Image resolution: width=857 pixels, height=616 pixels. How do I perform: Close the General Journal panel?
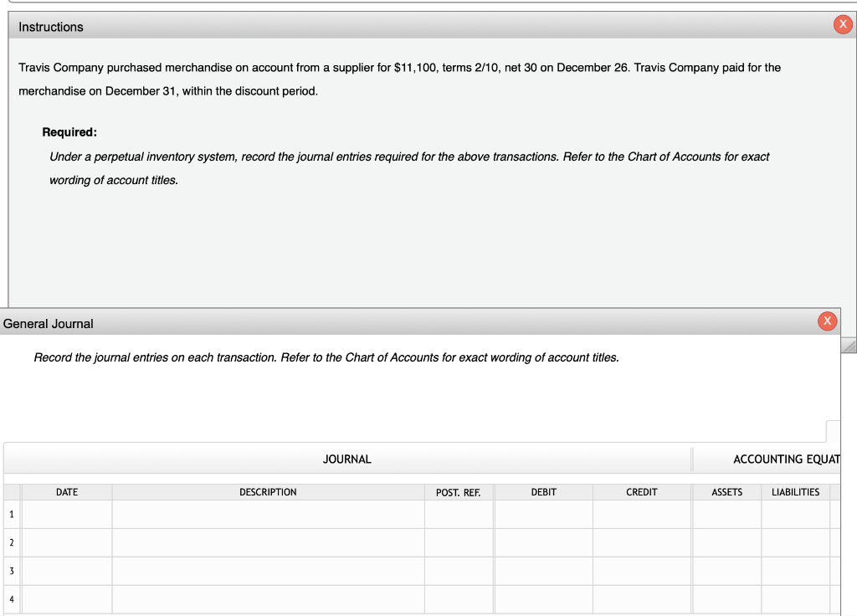click(827, 321)
